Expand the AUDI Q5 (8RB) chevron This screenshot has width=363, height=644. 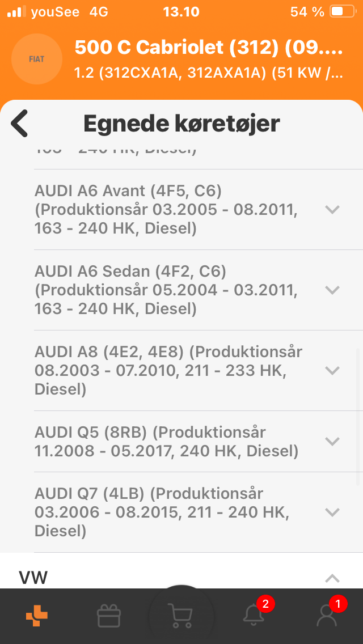coord(332,441)
